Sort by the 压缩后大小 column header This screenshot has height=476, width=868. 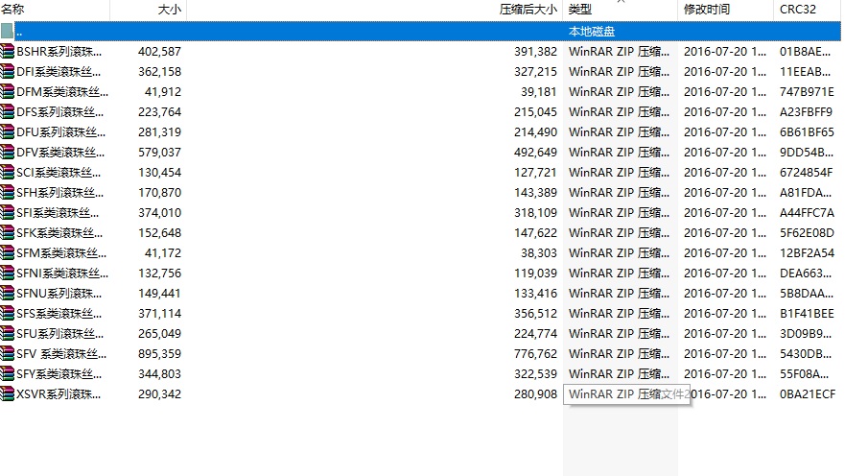click(375, 10)
